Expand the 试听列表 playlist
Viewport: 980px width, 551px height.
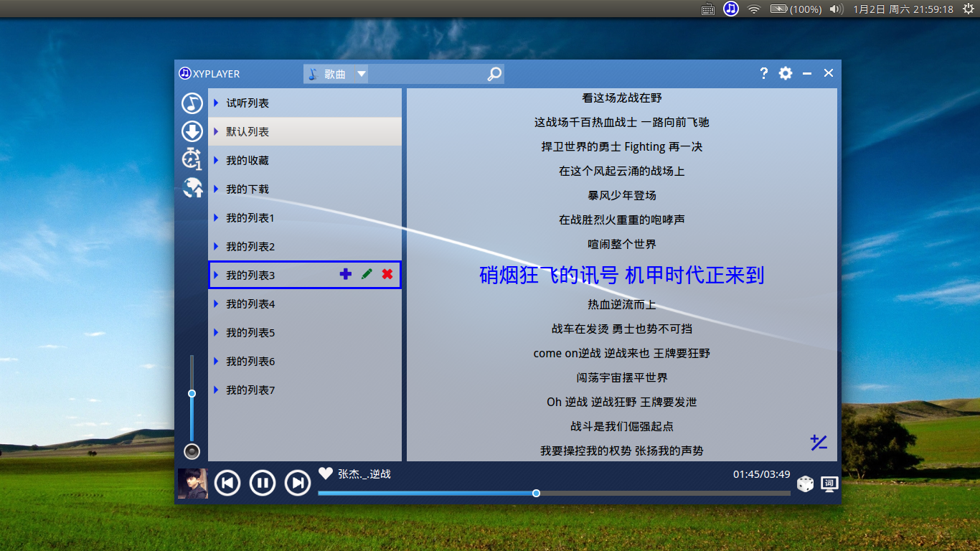[x=216, y=103]
